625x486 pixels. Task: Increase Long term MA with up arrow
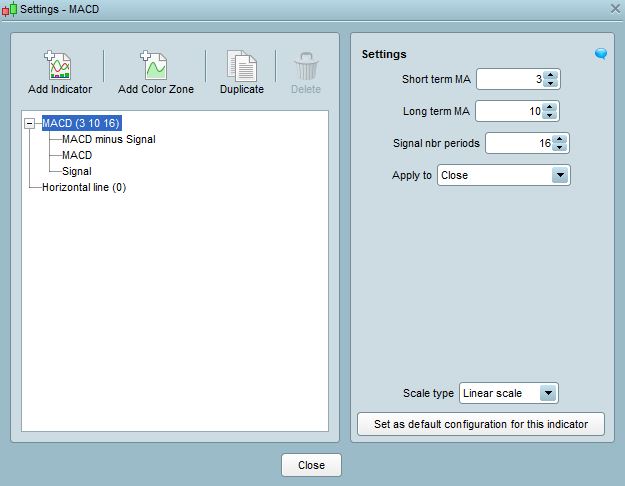pos(550,106)
